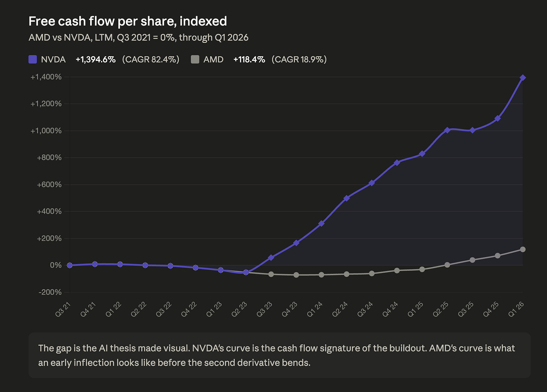Click the Q1 25 x-axis label
Viewport: 547px width, 392px height.
(x=415, y=309)
